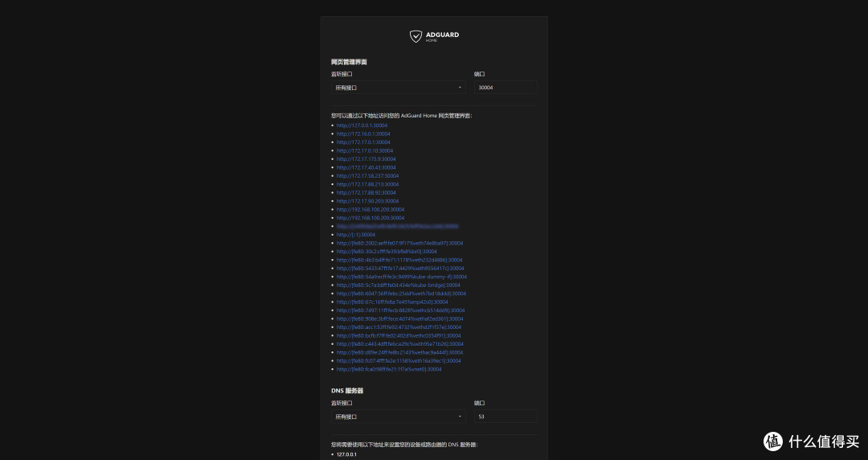Open the IPv6 link ending veth16a39ec1
The width and height of the screenshot is (868, 460).
click(399, 361)
